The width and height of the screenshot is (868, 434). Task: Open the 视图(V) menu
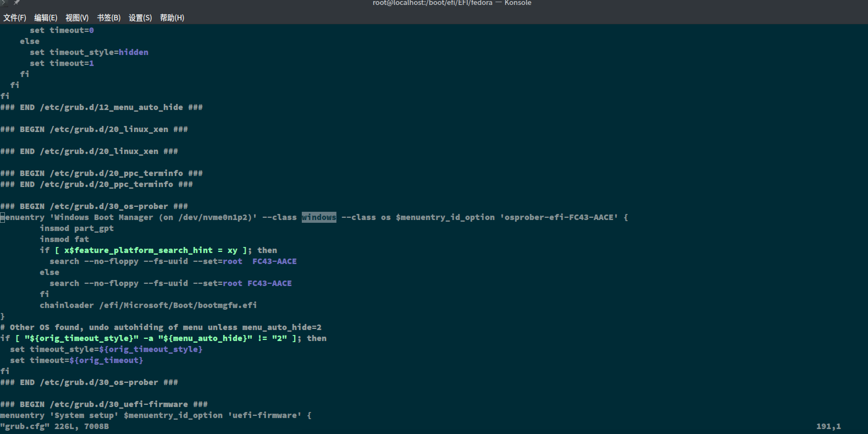(77, 18)
